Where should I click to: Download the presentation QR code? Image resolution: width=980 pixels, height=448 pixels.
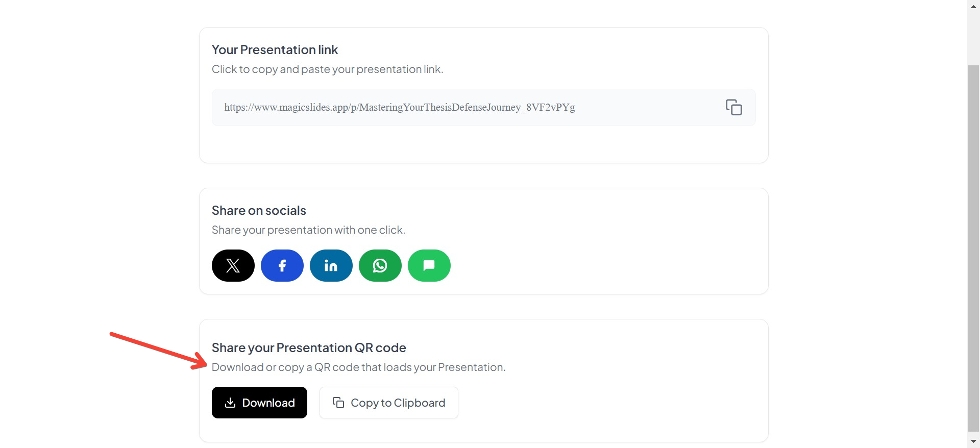(x=259, y=403)
